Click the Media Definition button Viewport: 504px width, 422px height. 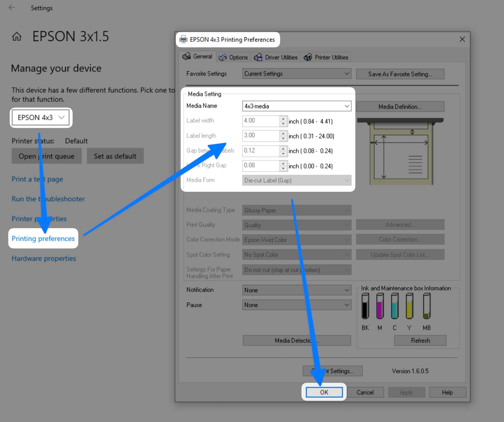point(400,107)
